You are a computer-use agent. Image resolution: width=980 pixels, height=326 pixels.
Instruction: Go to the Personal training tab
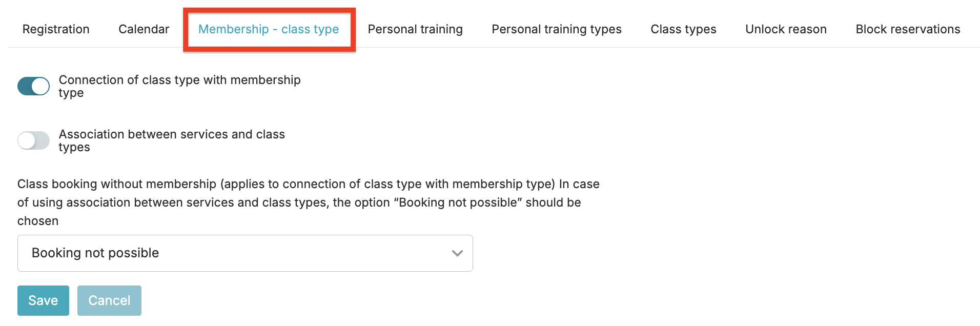(x=415, y=29)
